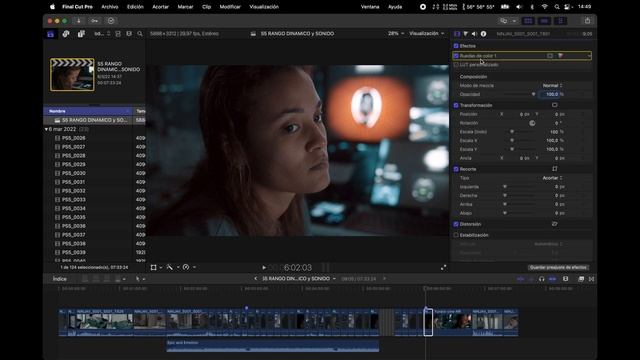Toggle the Transformación checkbox

pos(456,105)
